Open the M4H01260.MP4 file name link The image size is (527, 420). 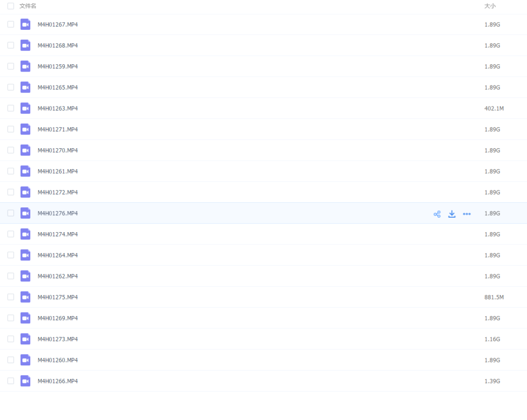point(58,360)
